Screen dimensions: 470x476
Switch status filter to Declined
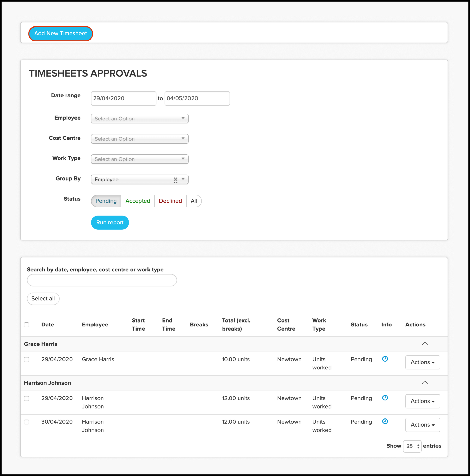coord(170,201)
